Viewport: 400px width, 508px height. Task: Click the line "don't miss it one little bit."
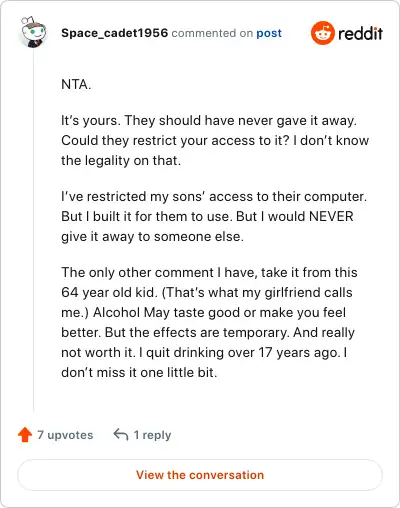pos(139,372)
